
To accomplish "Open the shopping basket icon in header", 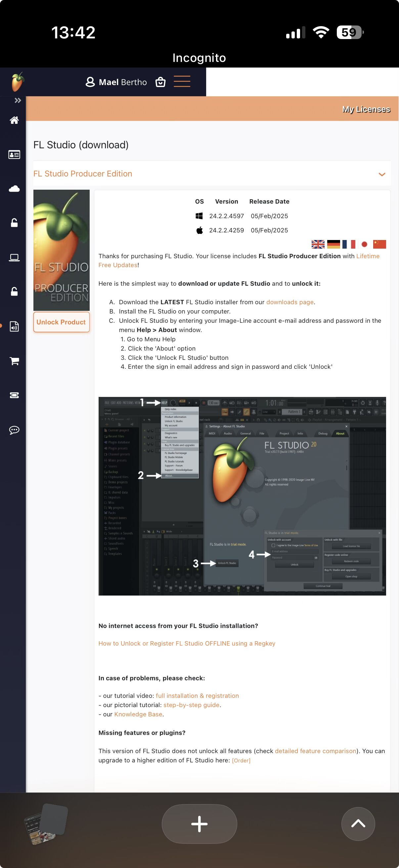I will coord(160,82).
